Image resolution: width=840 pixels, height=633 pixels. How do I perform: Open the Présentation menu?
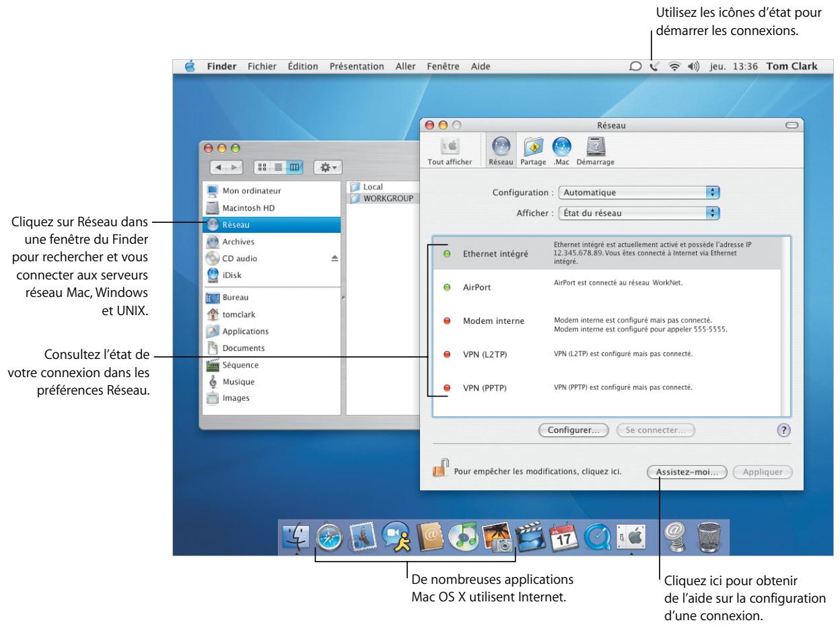coord(357,67)
